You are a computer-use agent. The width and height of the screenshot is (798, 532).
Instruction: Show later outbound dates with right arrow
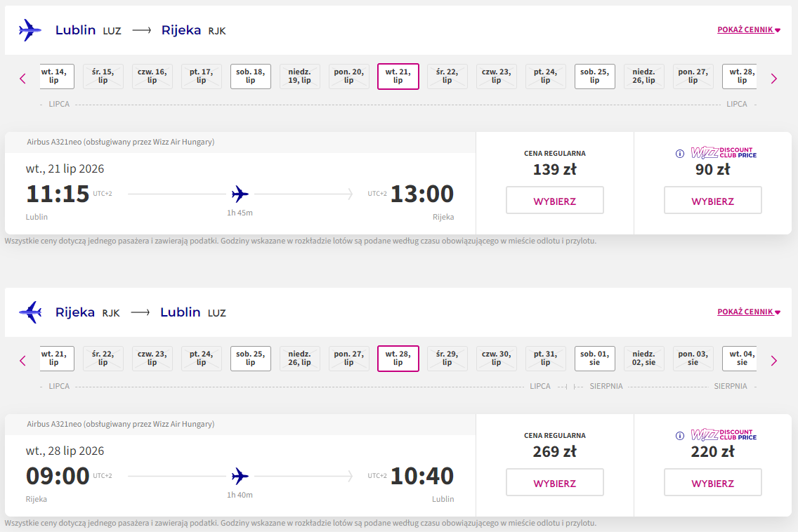tap(774, 79)
